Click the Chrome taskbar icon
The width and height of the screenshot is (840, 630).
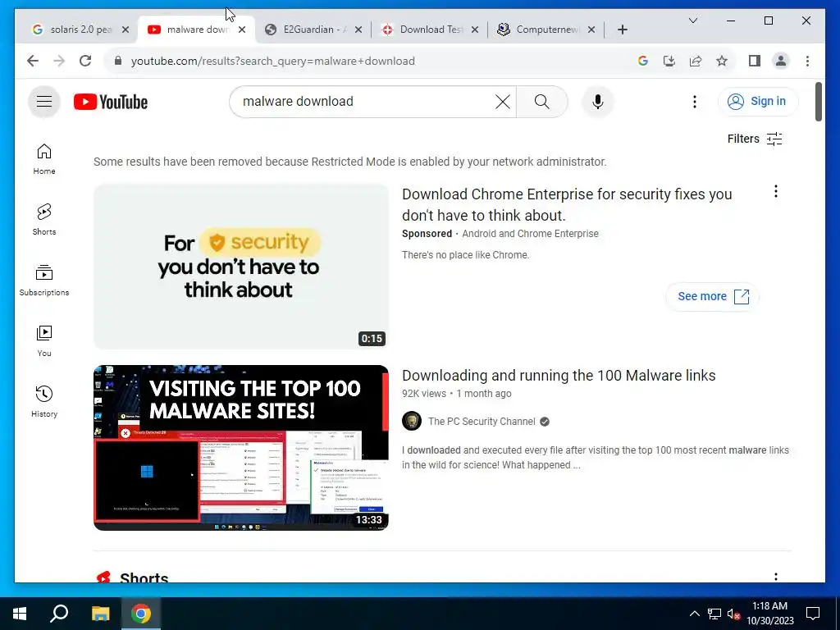(140, 614)
